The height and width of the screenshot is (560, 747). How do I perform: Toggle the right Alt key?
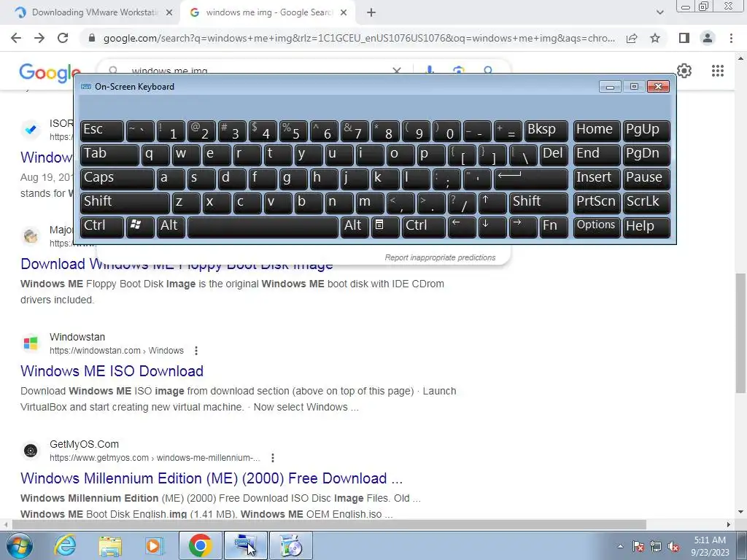point(355,226)
